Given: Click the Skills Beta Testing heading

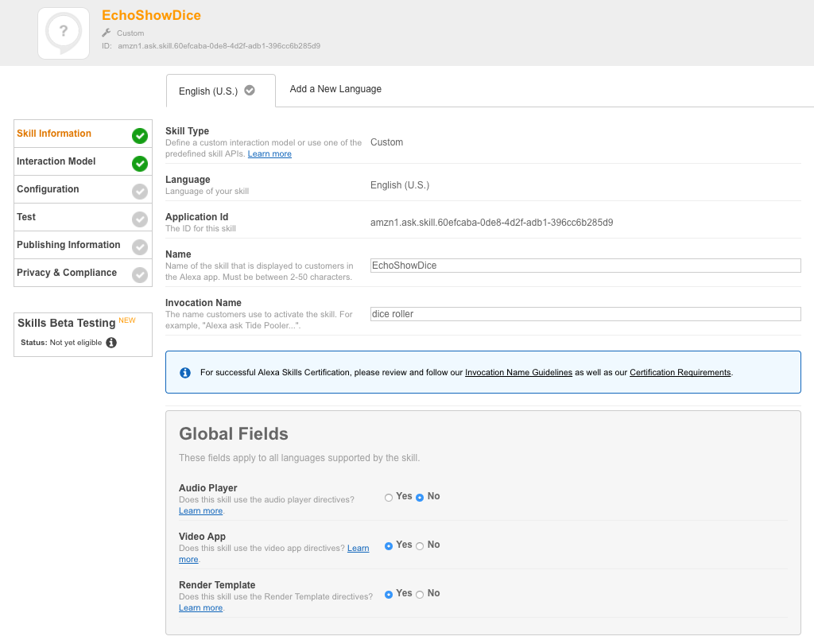Looking at the screenshot, I should tap(67, 323).
